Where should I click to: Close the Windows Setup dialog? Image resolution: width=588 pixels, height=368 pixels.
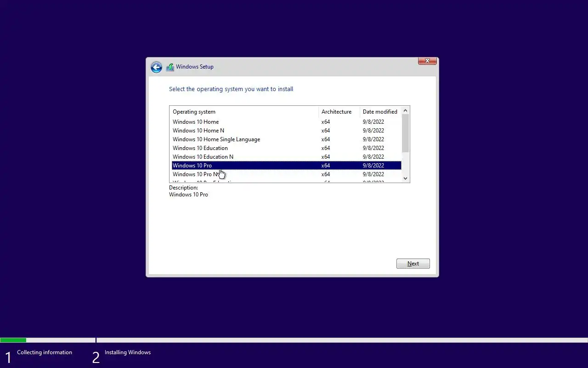pyautogui.click(x=427, y=61)
